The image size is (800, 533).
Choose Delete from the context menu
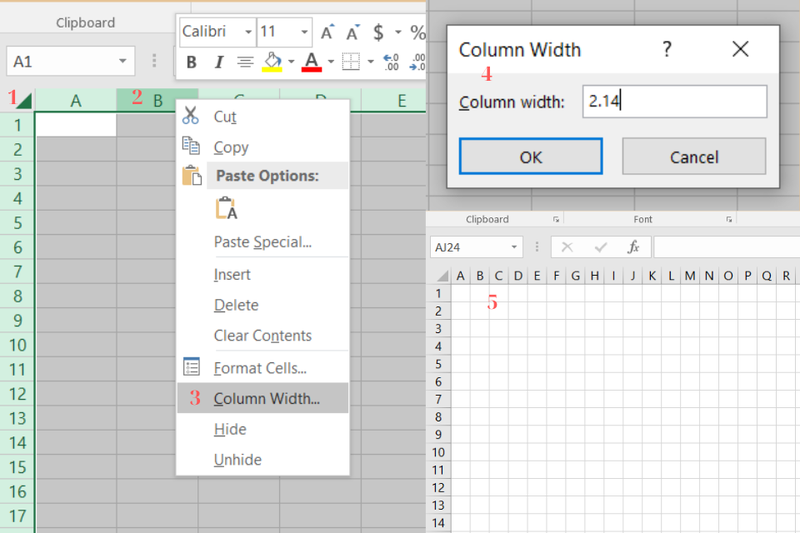tap(263, 305)
